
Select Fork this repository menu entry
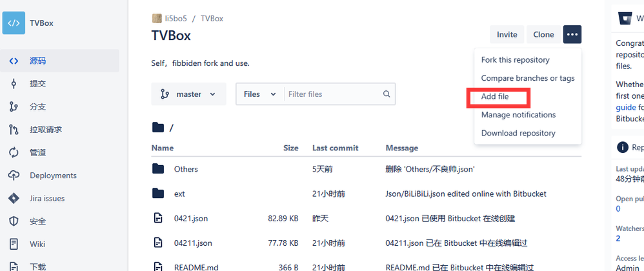coord(528,60)
